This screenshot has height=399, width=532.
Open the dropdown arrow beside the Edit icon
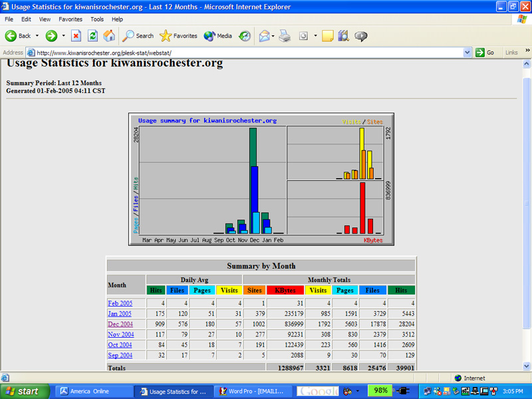pyautogui.click(x=315, y=36)
